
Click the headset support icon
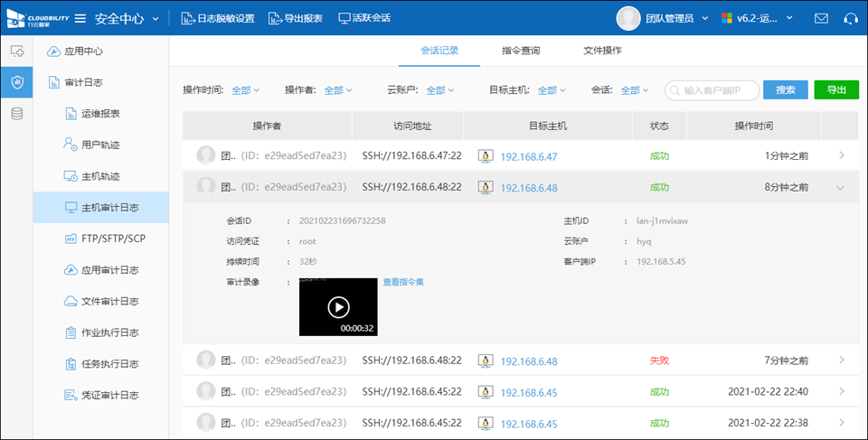click(x=850, y=18)
